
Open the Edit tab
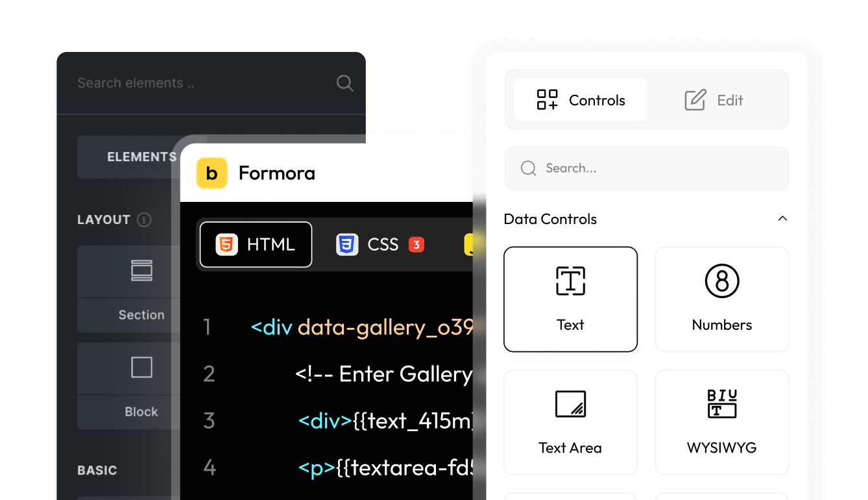714,100
